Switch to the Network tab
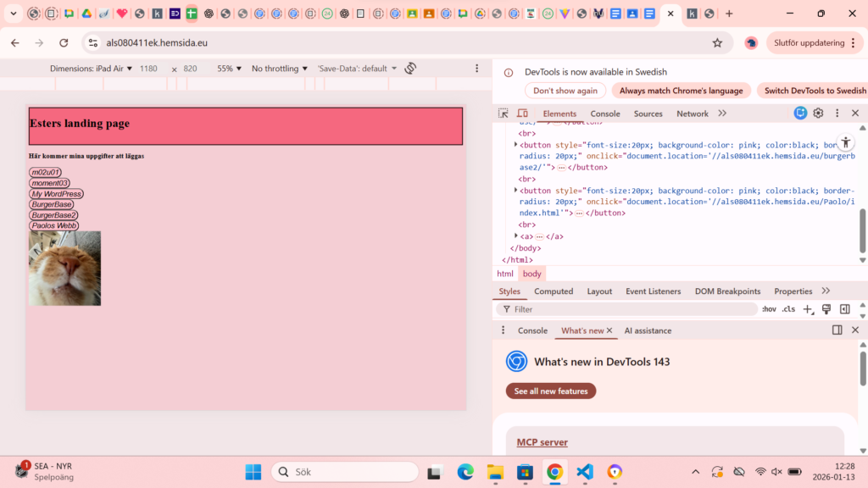Screen dimensions: 868x488 [x=692, y=114]
